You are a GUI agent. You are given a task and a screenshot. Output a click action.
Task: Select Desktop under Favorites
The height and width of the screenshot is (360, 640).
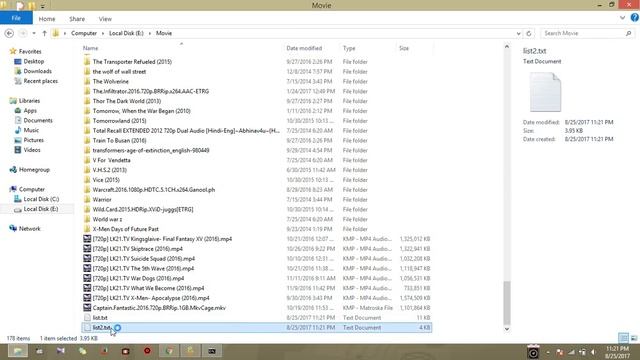(x=33, y=61)
